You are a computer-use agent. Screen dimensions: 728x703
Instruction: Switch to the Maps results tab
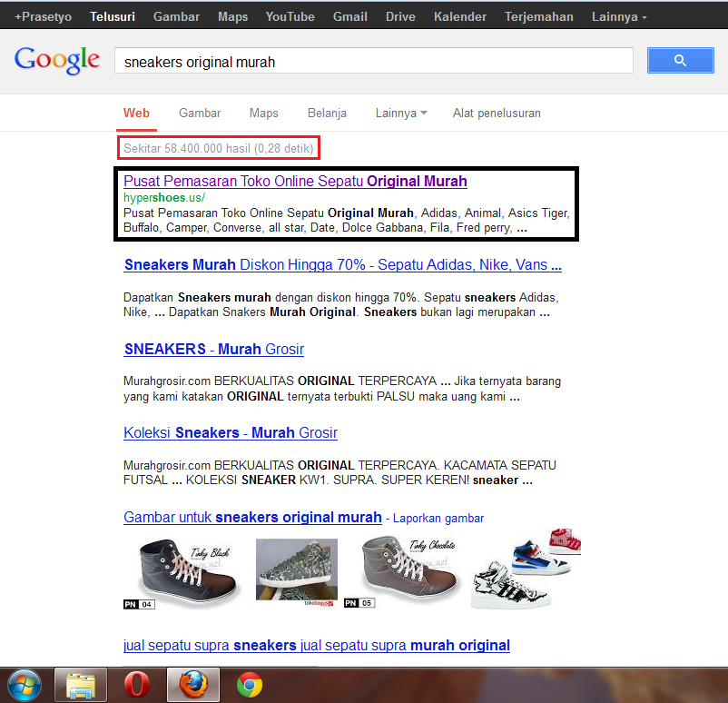[264, 113]
